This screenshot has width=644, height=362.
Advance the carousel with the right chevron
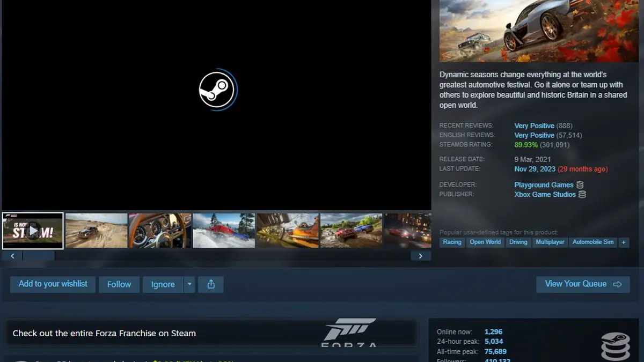point(421,256)
